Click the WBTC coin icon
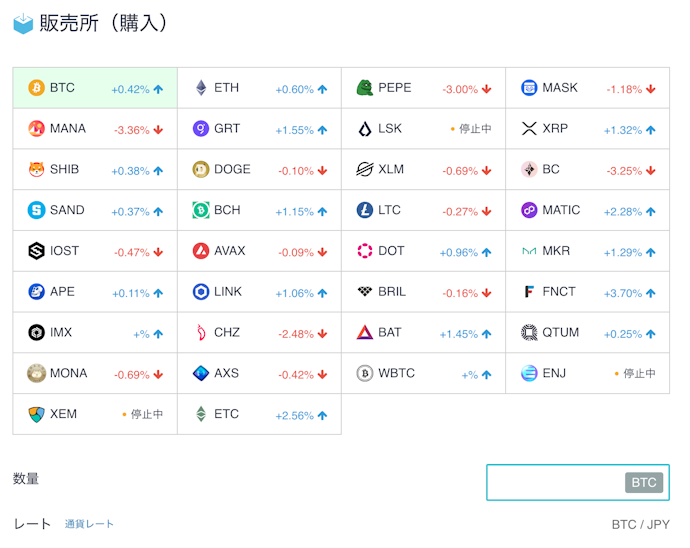The width and height of the screenshot is (690, 548). [365, 373]
